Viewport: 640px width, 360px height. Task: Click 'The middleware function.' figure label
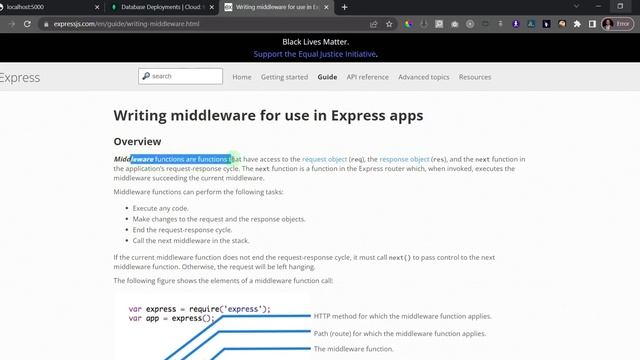point(353,349)
